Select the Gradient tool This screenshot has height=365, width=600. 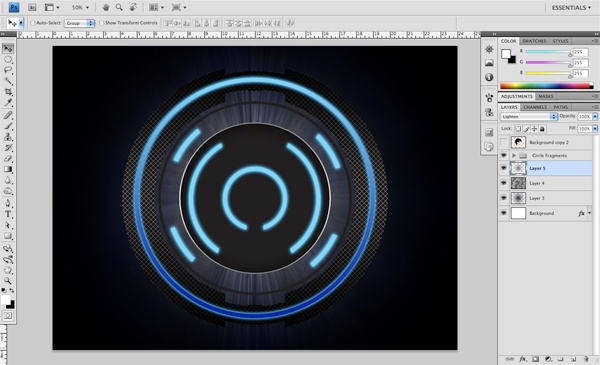pyautogui.click(x=8, y=169)
